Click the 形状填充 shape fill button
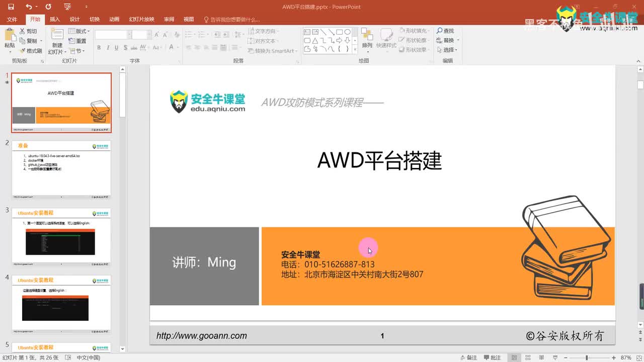 (x=415, y=31)
